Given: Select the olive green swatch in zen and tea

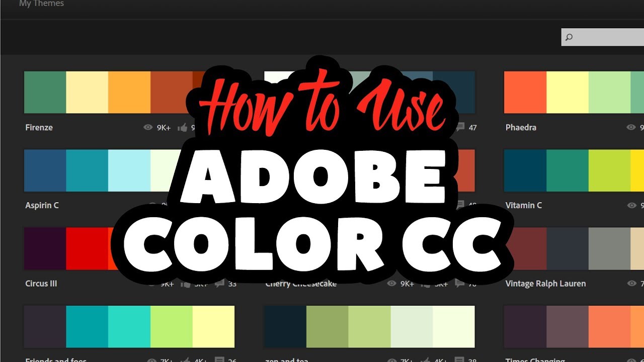Looking at the screenshot, I should tap(327, 327).
